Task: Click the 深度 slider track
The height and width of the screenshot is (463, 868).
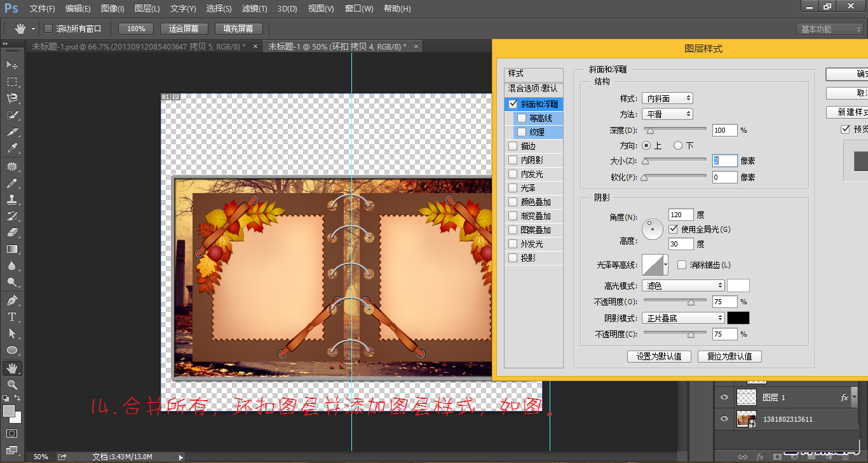Action: pos(675,128)
